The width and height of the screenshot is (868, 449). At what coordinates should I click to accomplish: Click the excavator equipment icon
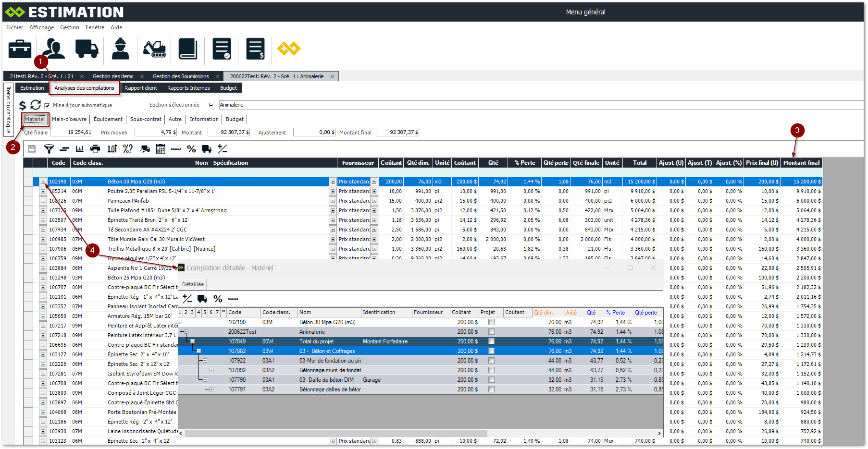coord(154,49)
